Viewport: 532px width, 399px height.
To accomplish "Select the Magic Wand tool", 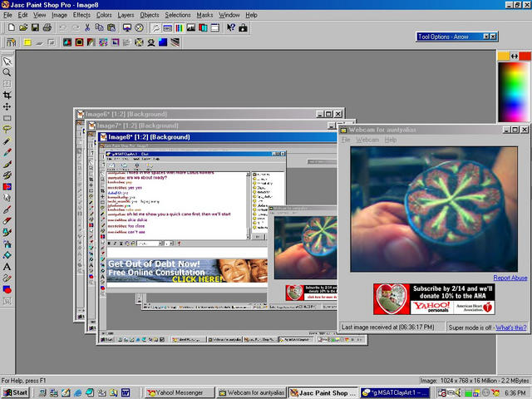I will coord(7,140).
